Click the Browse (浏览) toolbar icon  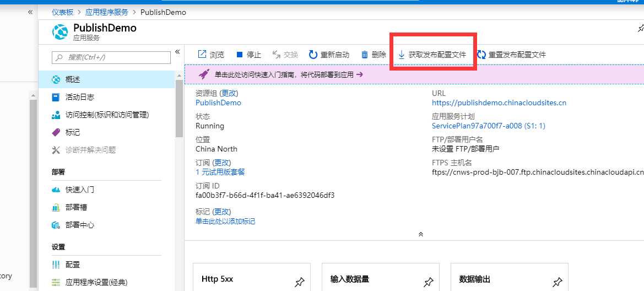click(202, 54)
